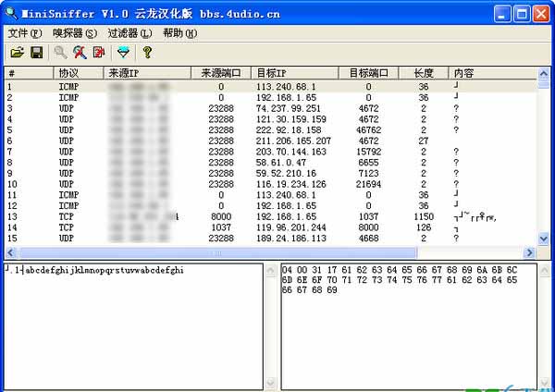Stop sniffing using the crossed magnifier icon
Viewport: 555px width, 392px height.
click(80, 53)
